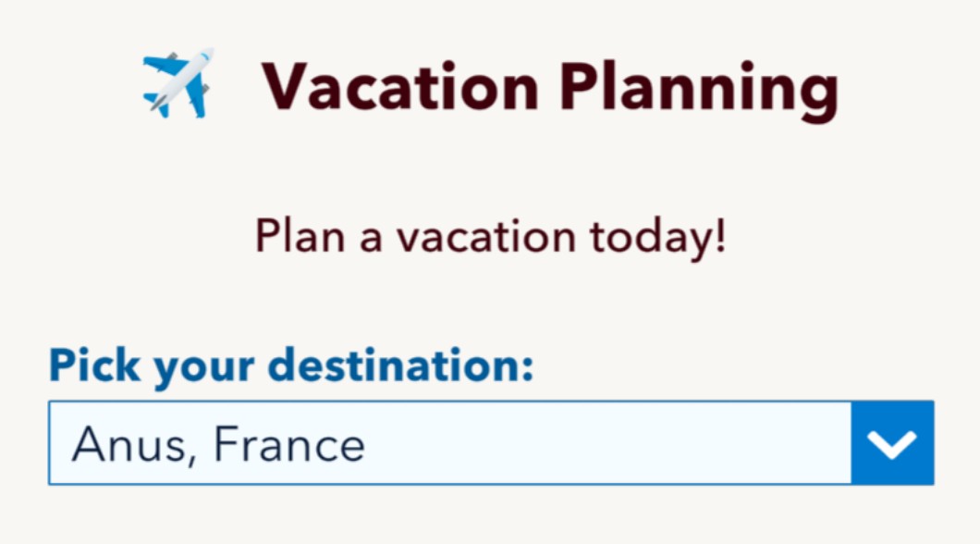
Task: Open the destination list with the blue arrow button
Action: tap(893, 443)
